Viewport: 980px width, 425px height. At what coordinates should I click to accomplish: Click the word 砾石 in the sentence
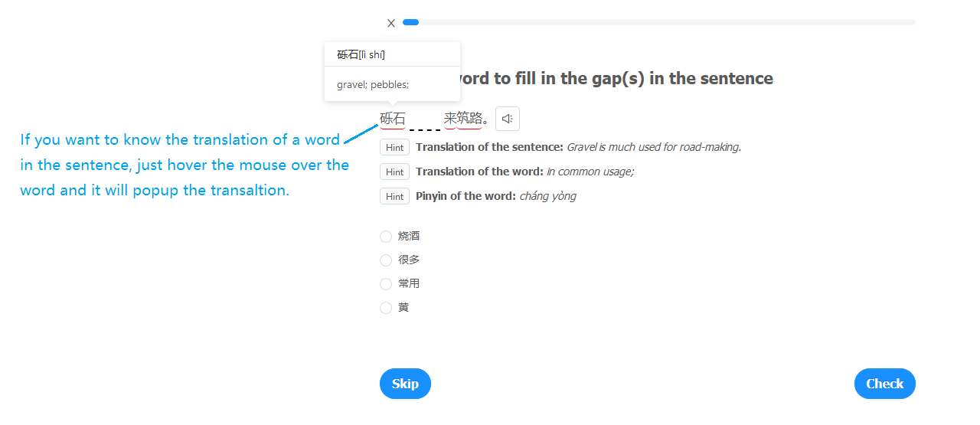point(393,119)
